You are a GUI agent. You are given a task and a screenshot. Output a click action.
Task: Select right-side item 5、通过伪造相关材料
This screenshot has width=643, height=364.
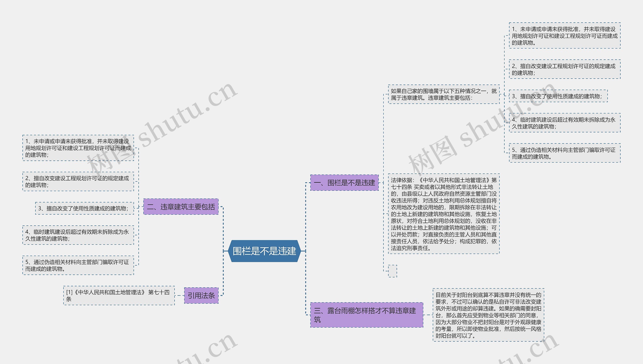click(x=565, y=153)
